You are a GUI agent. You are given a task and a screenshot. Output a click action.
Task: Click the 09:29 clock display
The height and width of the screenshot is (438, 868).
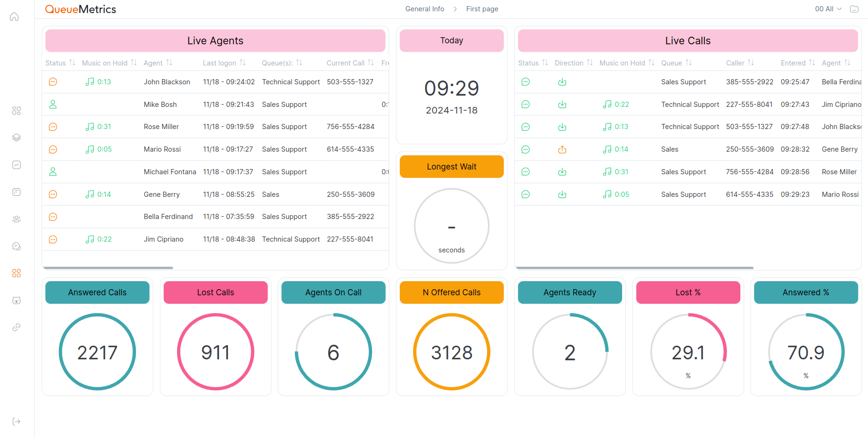pyautogui.click(x=452, y=88)
